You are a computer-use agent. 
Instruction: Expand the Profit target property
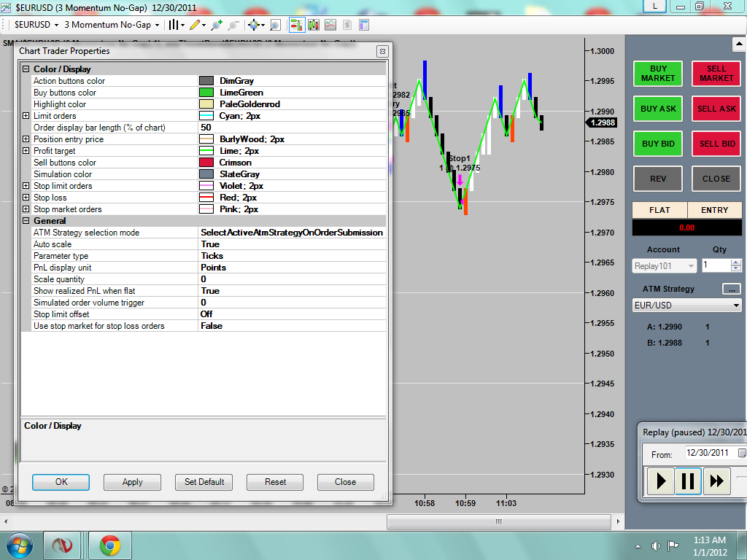pos(26,150)
